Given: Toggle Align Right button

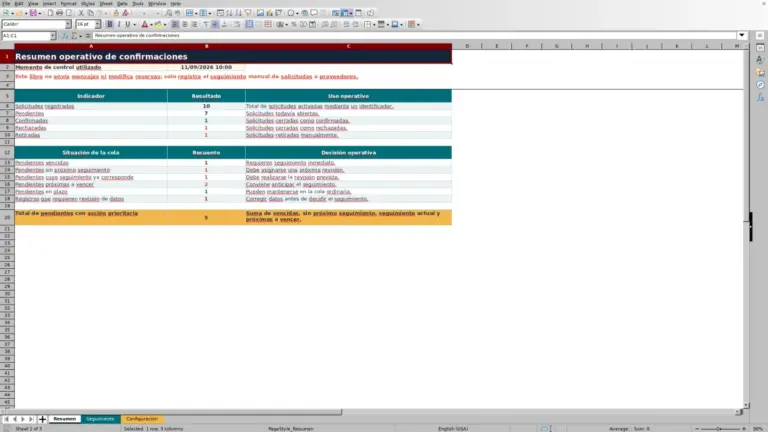Looking at the screenshot, I should [x=194, y=24].
